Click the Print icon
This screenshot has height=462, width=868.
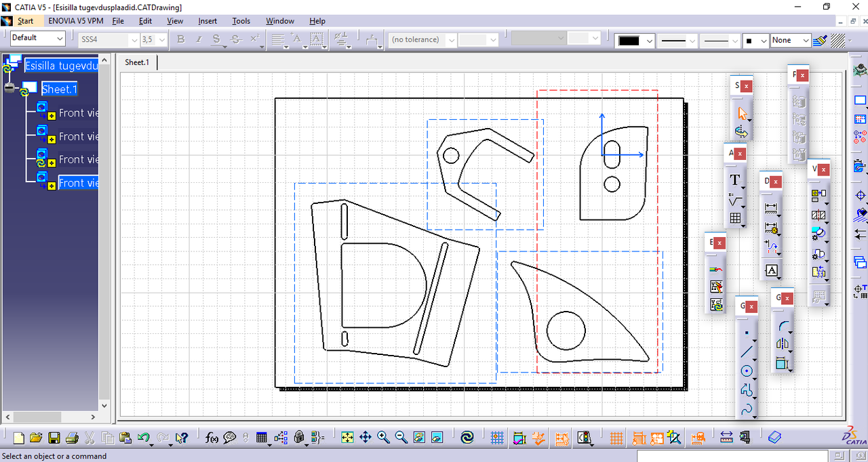coord(72,438)
